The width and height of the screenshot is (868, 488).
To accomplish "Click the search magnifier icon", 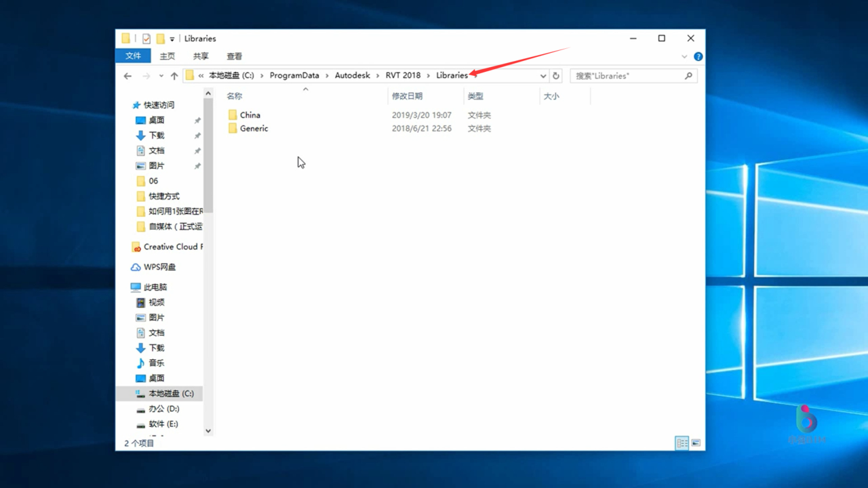I will click(688, 76).
